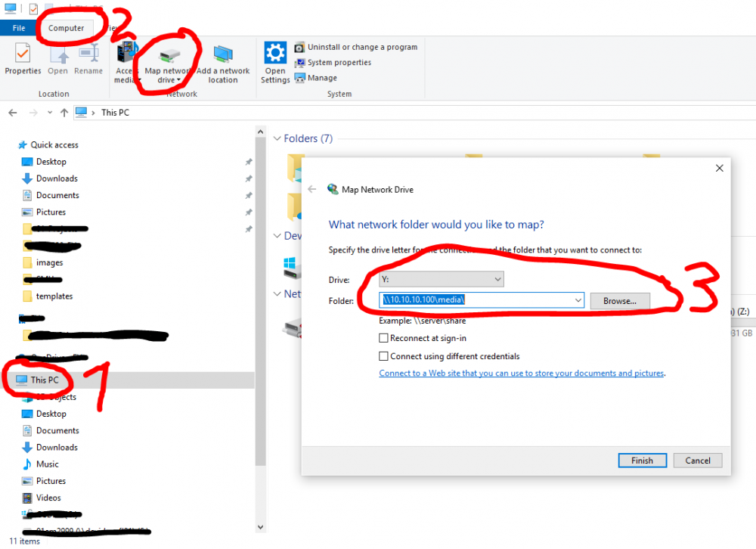Open Map network drive tool

pos(169,65)
